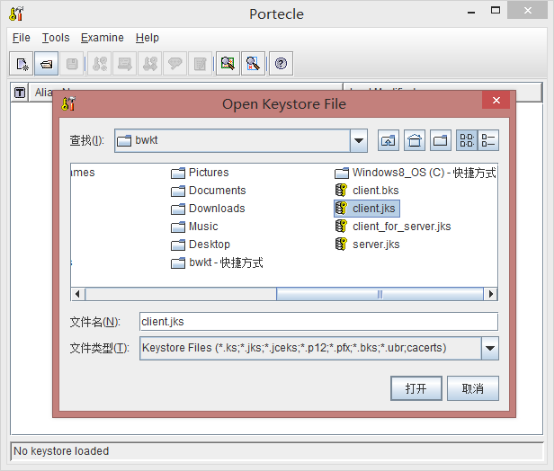Select the Windows8_OS (C) shortcut
Viewport: 554px width, 471px height.
[415, 172]
